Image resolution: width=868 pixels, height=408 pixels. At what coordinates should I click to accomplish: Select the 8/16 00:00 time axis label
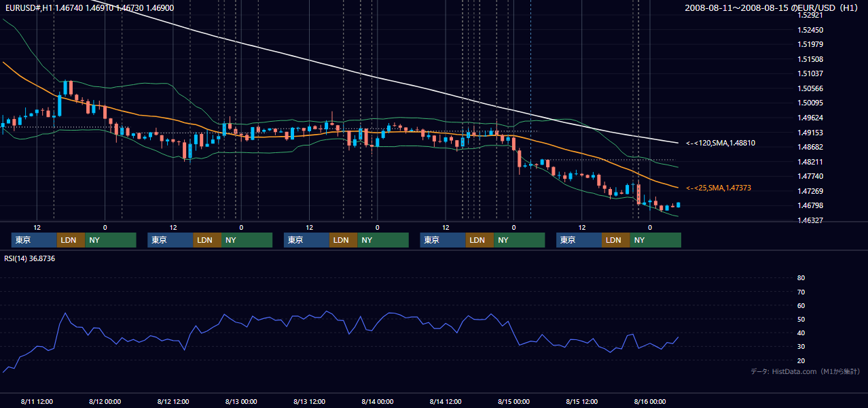click(x=650, y=401)
